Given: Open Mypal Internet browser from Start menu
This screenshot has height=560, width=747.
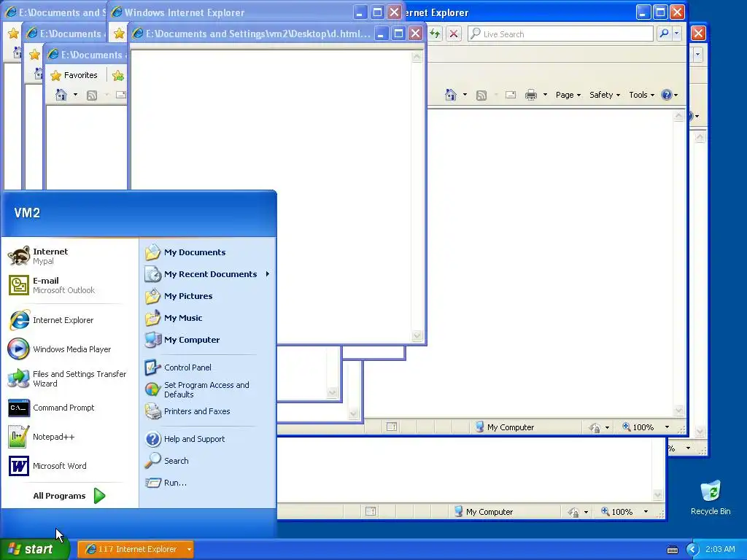Looking at the screenshot, I should point(69,256).
